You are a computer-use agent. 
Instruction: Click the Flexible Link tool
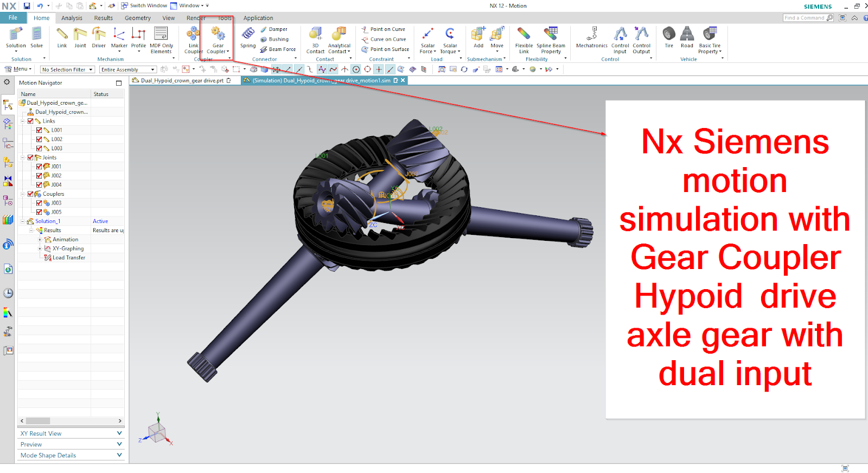click(524, 40)
